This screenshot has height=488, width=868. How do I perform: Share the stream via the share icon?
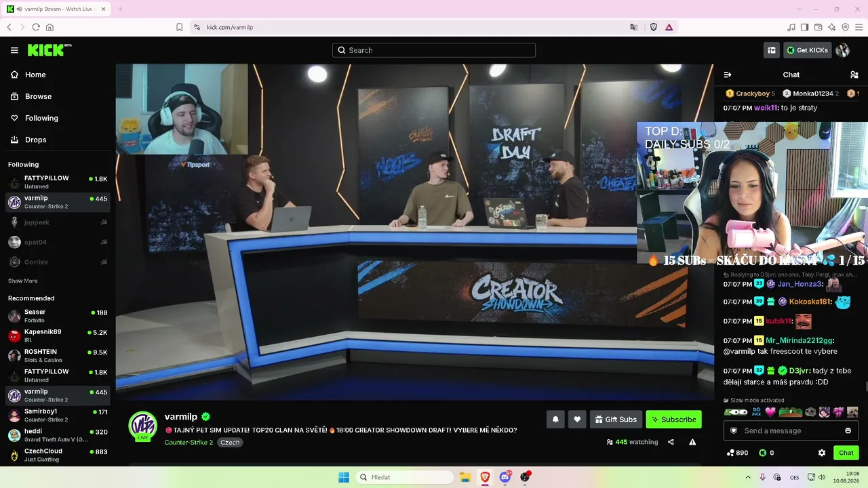671,442
